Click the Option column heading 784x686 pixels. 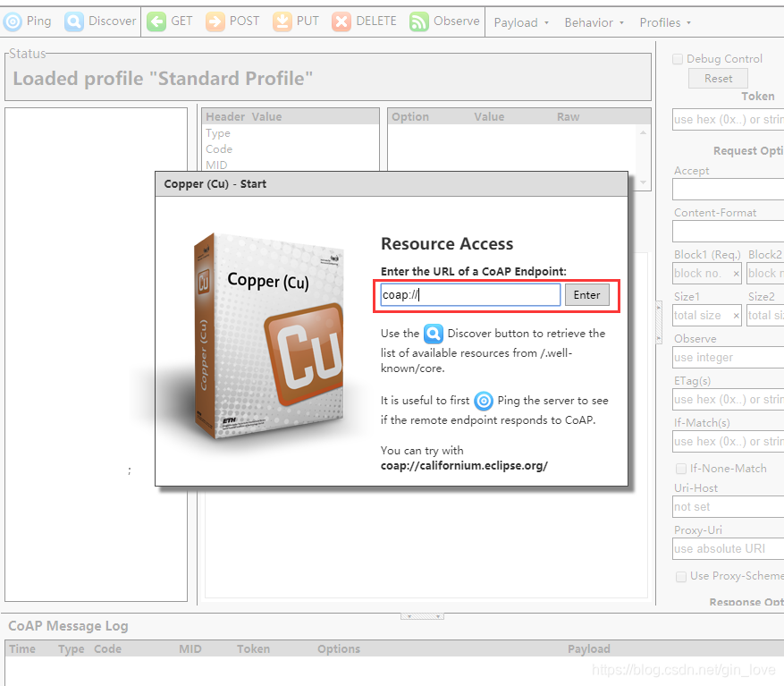[x=410, y=116]
